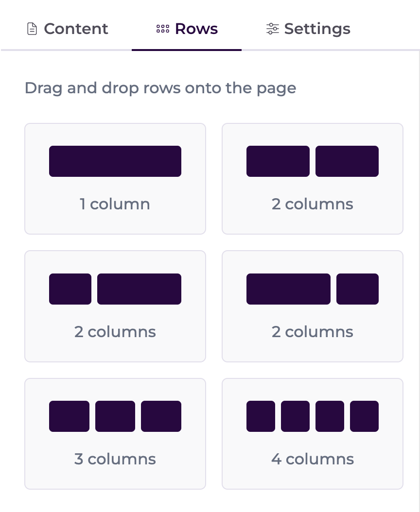Screen dimensions: 420x512
Task: Click the document icon beside Content
Action: click(x=32, y=29)
